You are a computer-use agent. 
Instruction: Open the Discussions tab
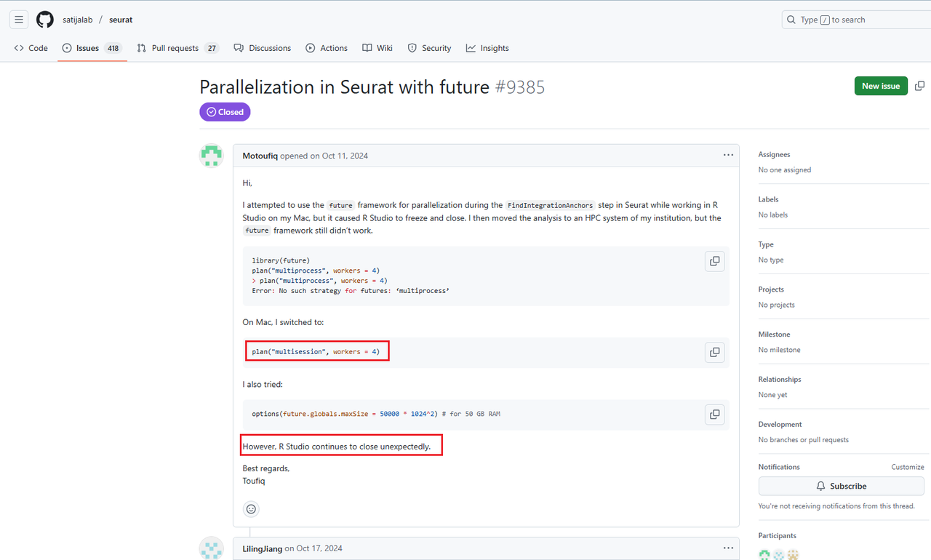click(263, 47)
